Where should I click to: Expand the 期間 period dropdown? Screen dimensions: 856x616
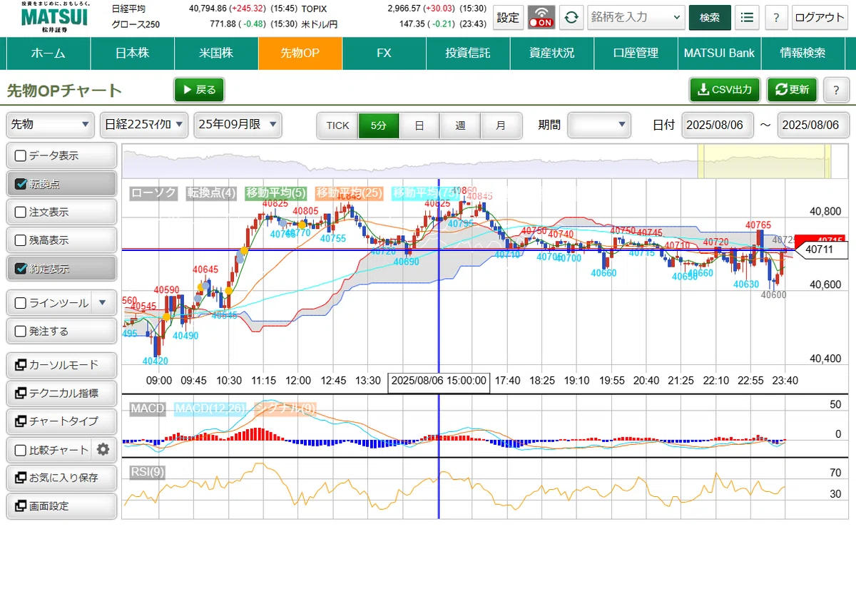599,125
